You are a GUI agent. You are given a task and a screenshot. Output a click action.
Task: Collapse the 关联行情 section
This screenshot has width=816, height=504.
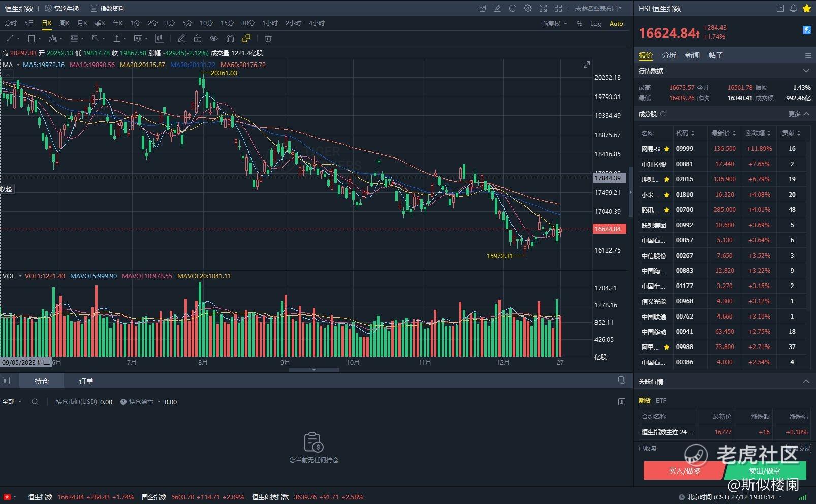pyautogui.click(x=806, y=381)
